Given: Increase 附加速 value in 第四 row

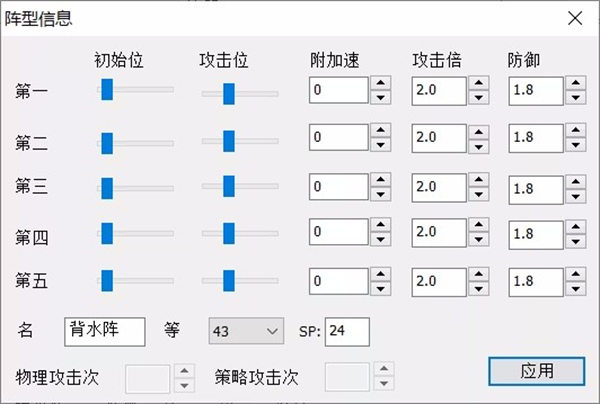Looking at the screenshot, I should click(x=380, y=225).
